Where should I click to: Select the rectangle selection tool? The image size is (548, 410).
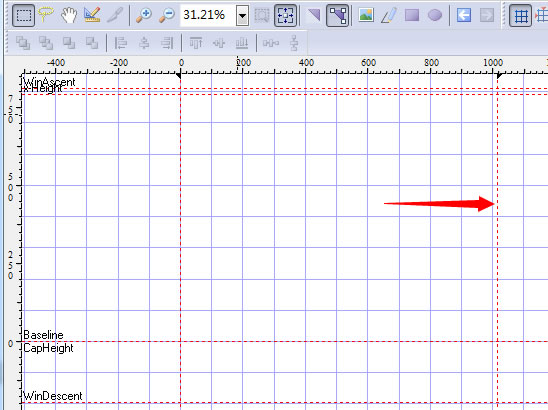pyautogui.click(x=23, y=15)
